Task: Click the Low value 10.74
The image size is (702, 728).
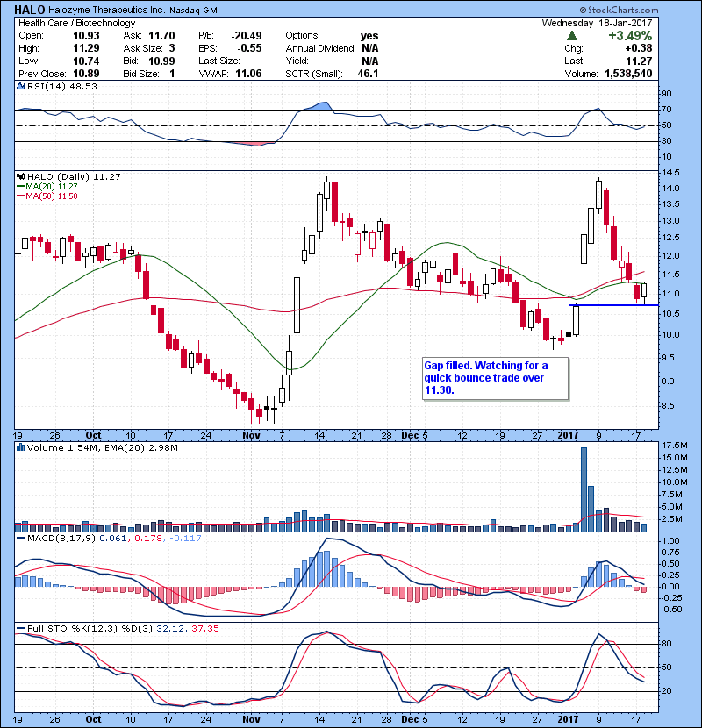Action: coord(86,61)
